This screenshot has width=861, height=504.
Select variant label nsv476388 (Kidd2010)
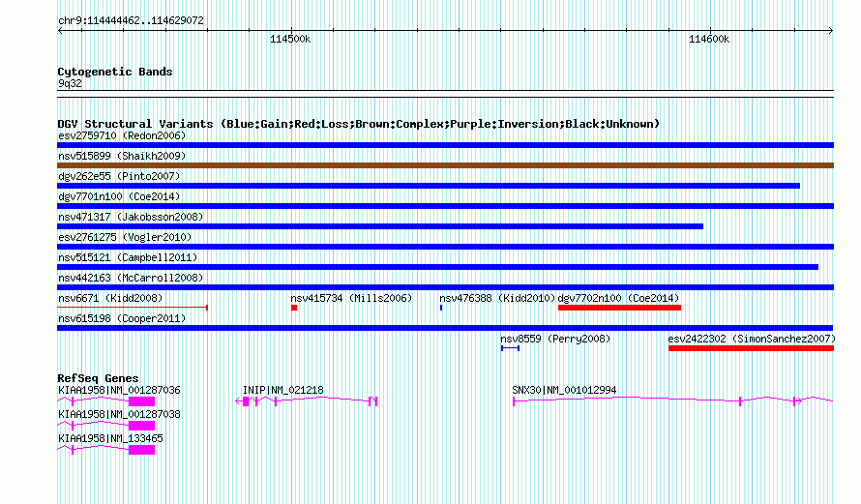pos(497,298)
